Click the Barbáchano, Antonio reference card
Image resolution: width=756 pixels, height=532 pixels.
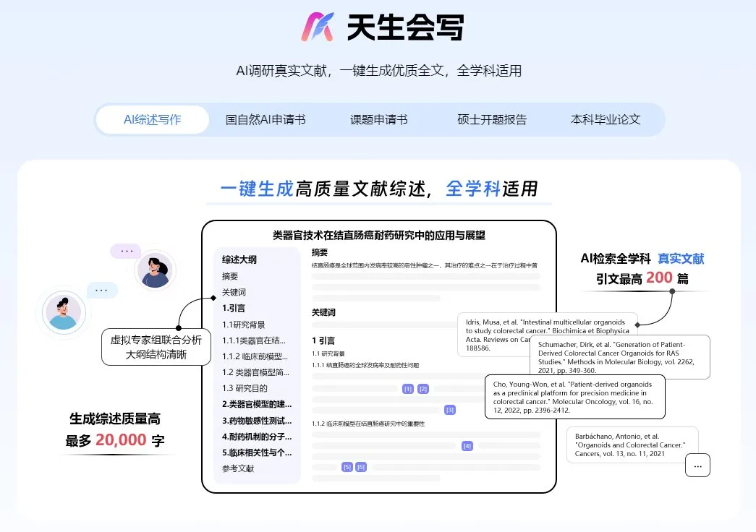tap(632, 445)
